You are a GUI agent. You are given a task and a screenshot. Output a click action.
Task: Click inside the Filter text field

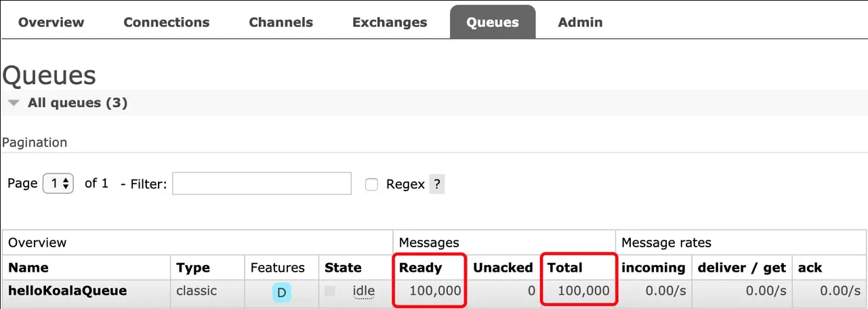coord(262,184)
